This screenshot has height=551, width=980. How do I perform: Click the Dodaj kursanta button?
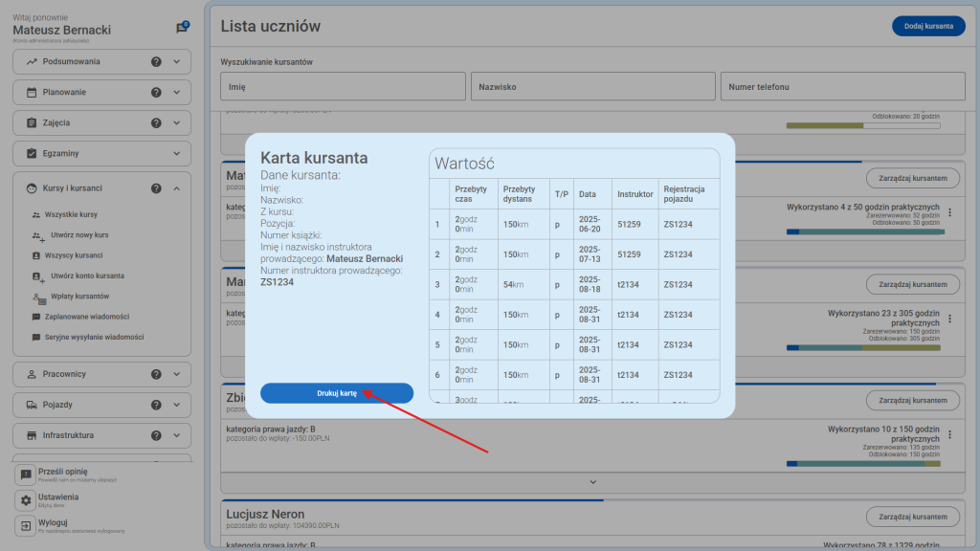tap(928, 27)
